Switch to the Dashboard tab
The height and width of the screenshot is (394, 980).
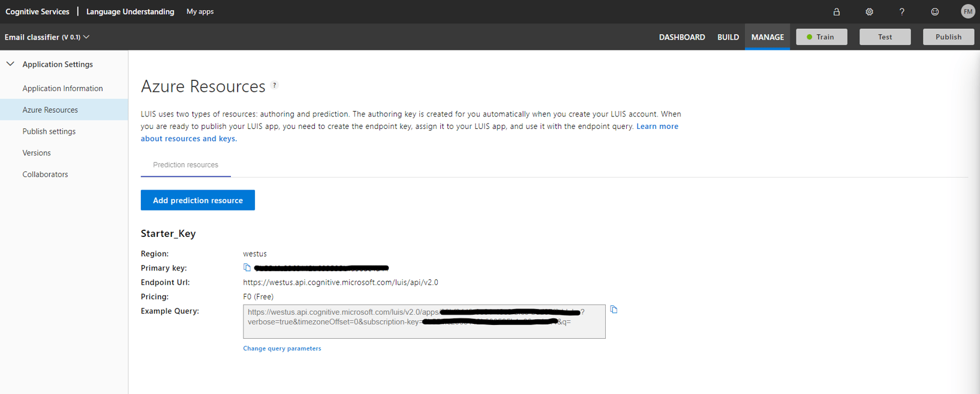[x=681, y=37]
